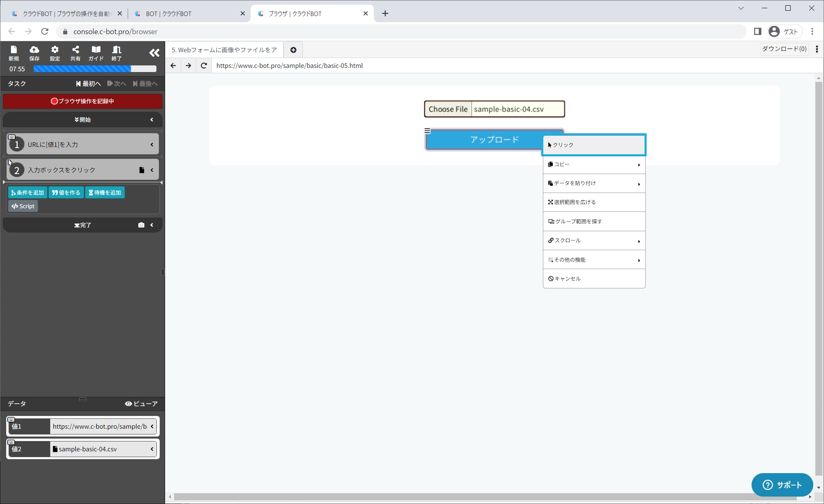Expand the 値2 sample-basic-04.csv data chevron
Viewport: 824px width, 504px height.
152,449
